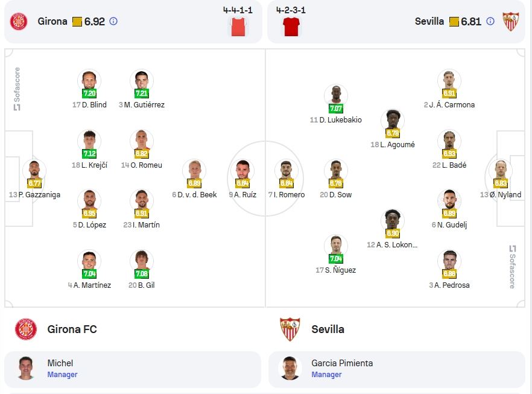Click the Sevilla crest in the header

point(511,21)
